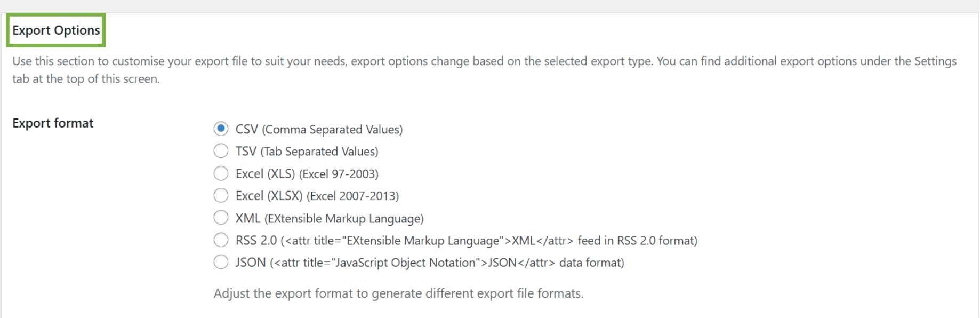Click the 'Excel (XLSX) (Excel 2007-2013)' label text
This screenshot has height=318, width=980.
tap(317, 196)
